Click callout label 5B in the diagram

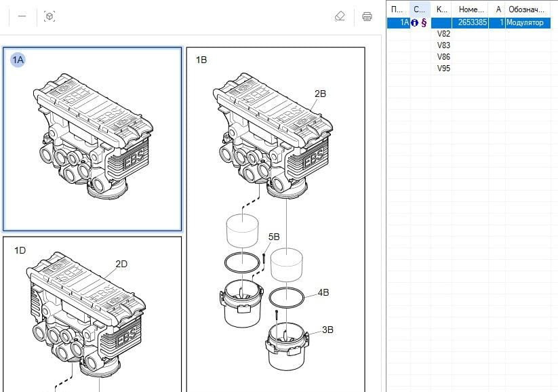point(274,237)
